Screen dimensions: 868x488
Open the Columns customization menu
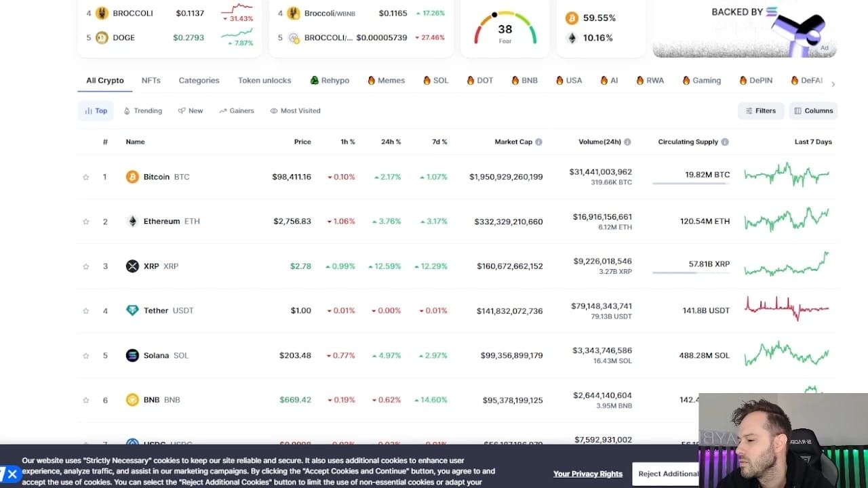813,110
